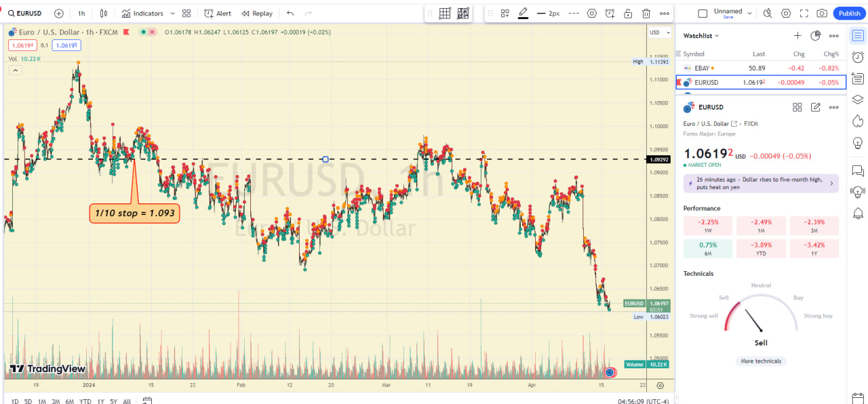Open more options in drawing toolbar

point(664,14)
